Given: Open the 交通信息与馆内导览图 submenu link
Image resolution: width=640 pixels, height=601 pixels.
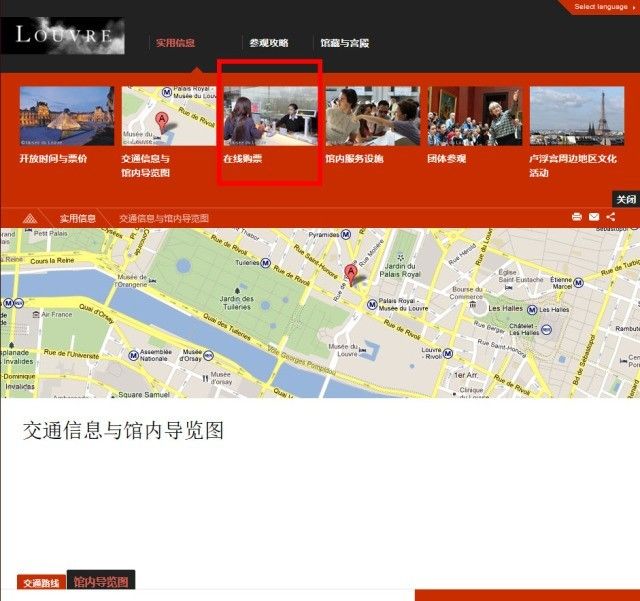Looking at the screenshot, I should 146,165.
